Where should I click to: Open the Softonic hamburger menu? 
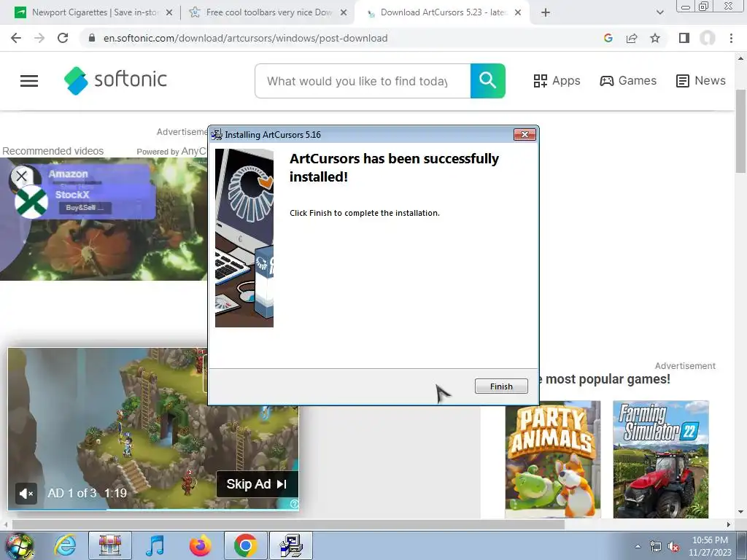coord(29,81)
